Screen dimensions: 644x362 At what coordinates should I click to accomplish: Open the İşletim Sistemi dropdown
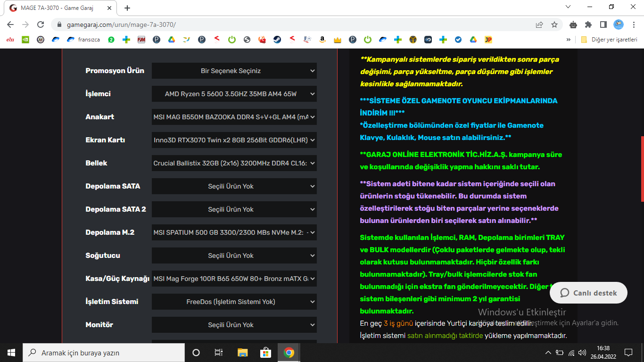(234, 302)
